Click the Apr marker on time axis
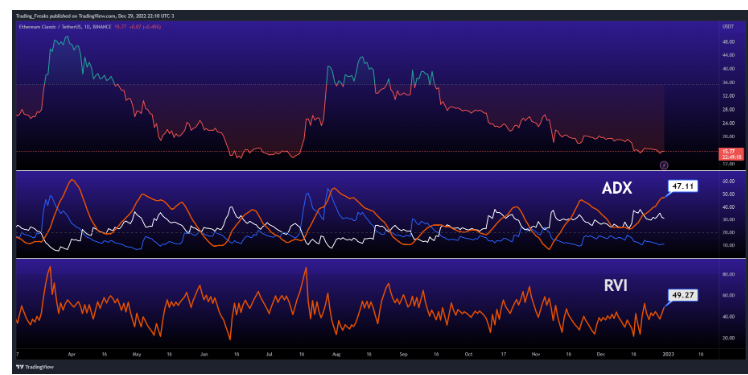The image size is (748, 375). pos(72,354)
